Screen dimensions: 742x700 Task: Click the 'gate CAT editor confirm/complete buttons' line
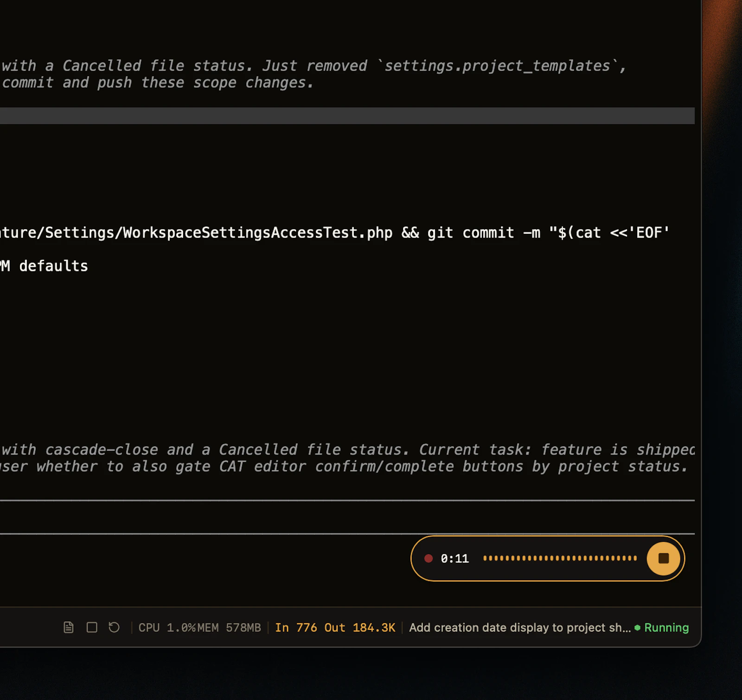[344, 466]
